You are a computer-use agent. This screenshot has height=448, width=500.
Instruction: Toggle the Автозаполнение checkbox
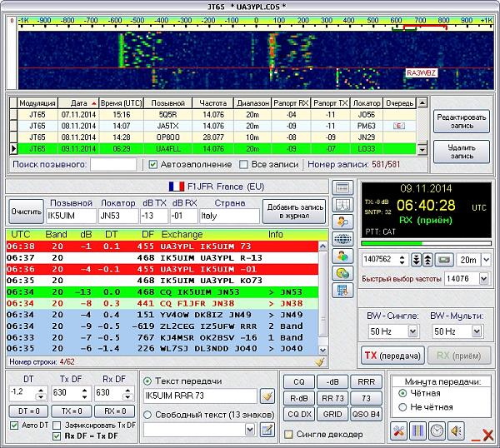point(153,165)
